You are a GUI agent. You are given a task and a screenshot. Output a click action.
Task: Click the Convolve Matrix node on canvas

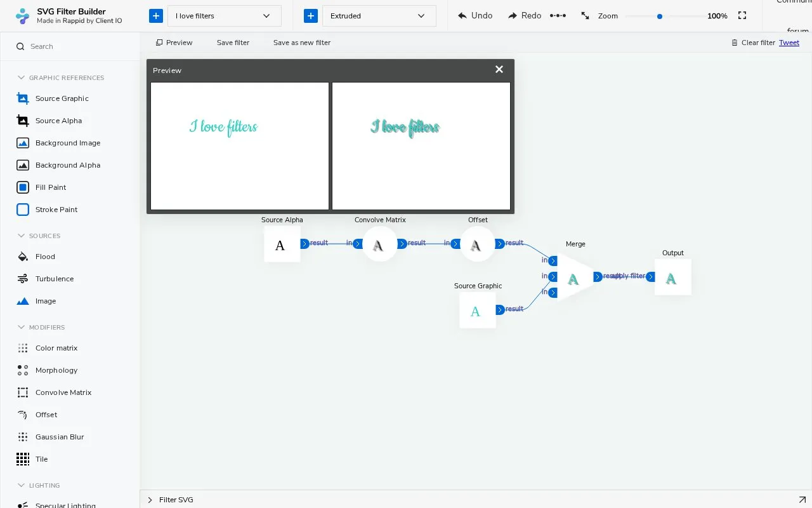[x=379, y=244]
